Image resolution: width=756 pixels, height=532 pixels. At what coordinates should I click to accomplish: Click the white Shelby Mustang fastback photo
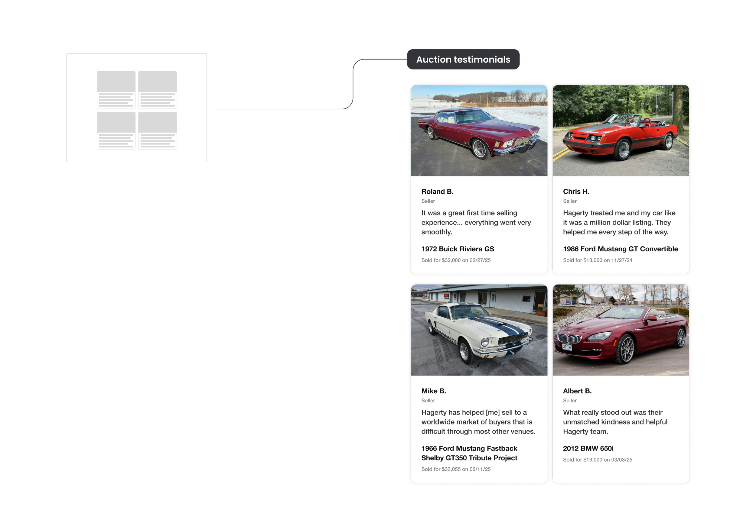pos(479,330)
